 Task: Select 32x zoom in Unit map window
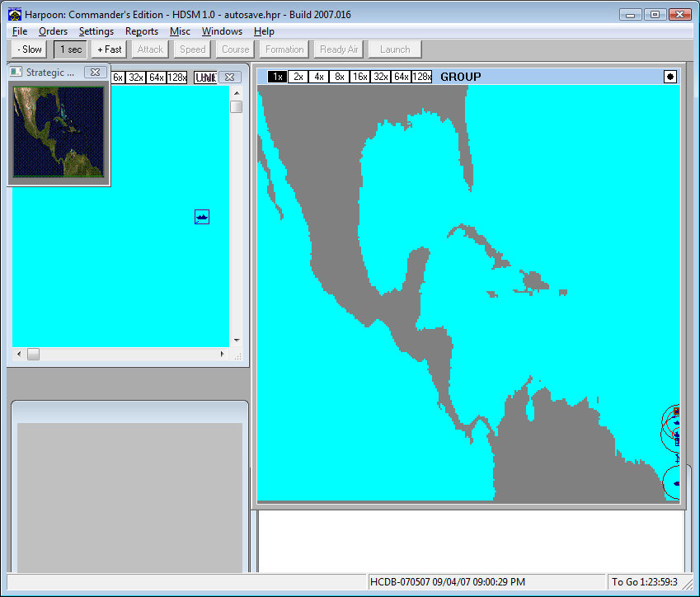(x=136, y=78)
